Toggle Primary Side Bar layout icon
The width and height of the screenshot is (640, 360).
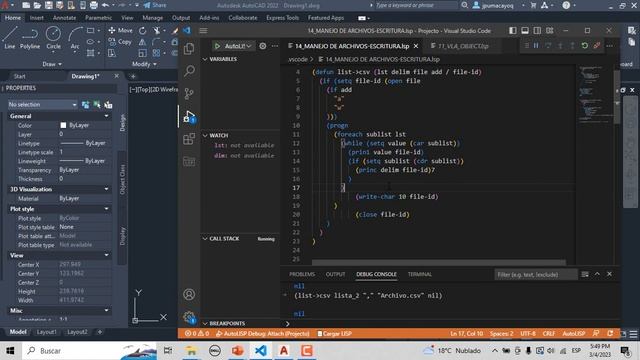(x=513, y=31)
